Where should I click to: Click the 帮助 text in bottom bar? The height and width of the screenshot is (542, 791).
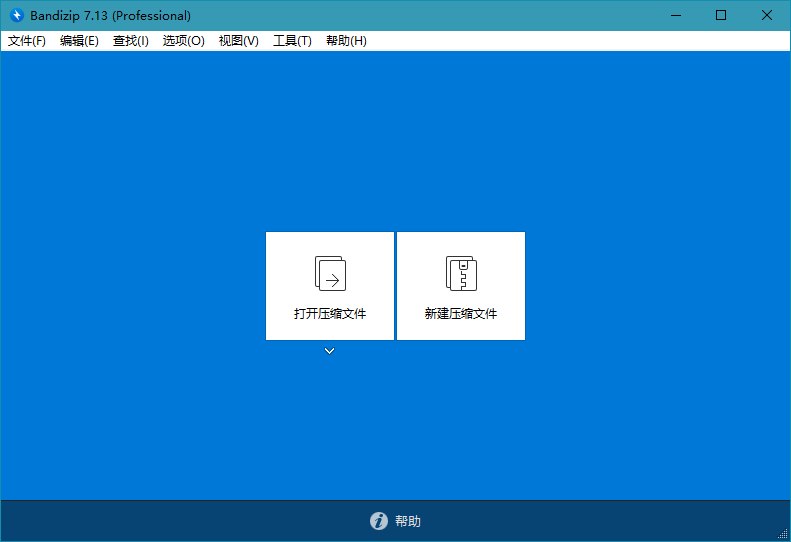[x=408, y=521]
